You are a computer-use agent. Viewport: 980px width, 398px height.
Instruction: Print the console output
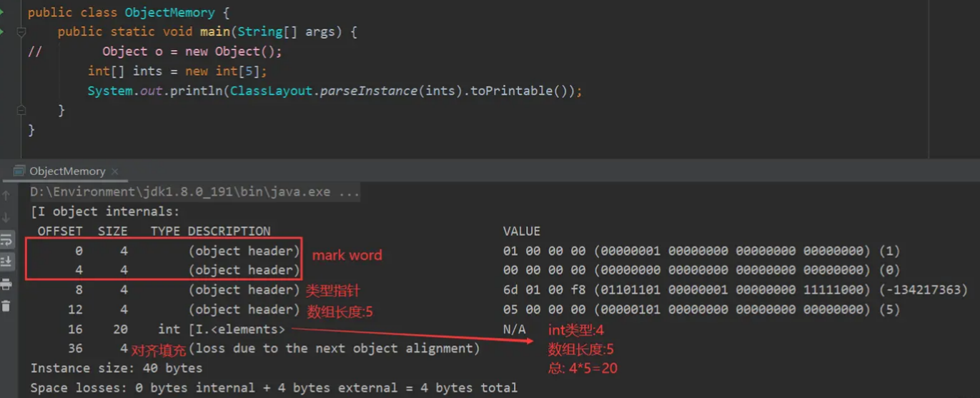[6, 284]
